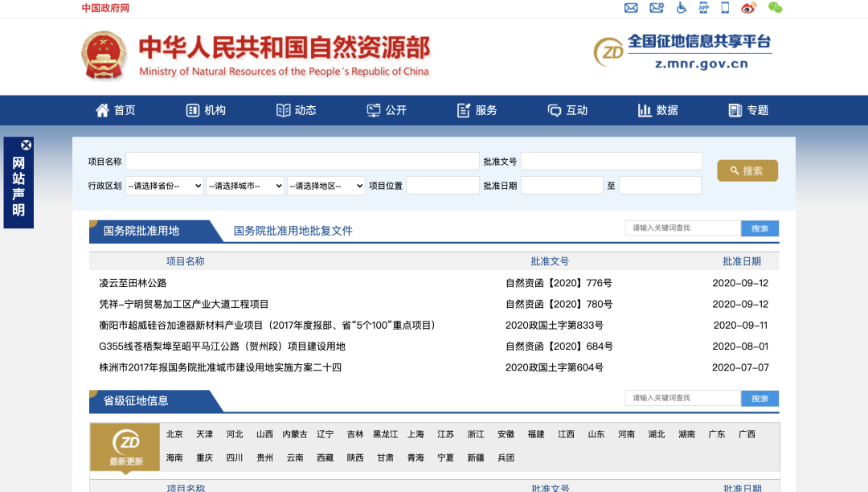Click inside the 项目名称 input field
The image size is (868, 492).
pyautogui.click(x=301, y=161)
